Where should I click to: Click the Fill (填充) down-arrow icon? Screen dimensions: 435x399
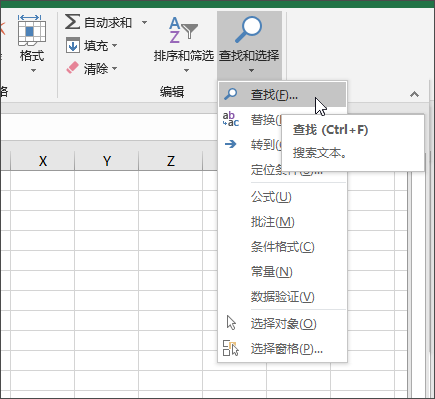(73, 45)
